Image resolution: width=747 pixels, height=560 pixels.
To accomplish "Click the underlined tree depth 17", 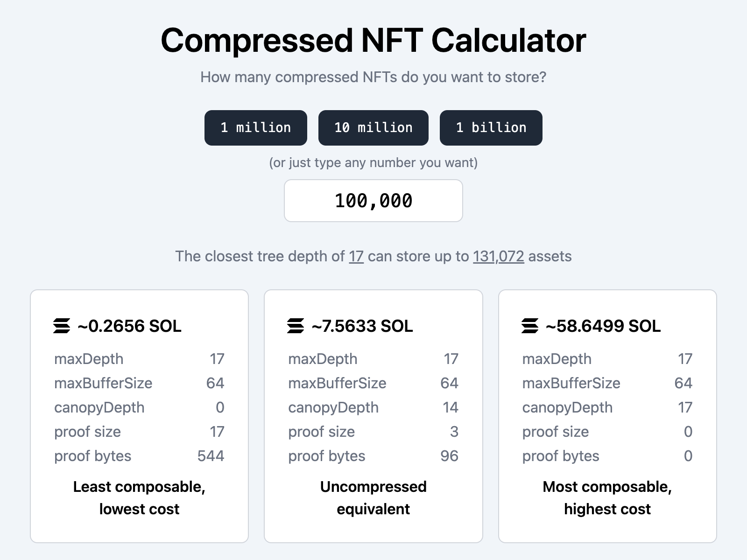I will coord(356,256).
